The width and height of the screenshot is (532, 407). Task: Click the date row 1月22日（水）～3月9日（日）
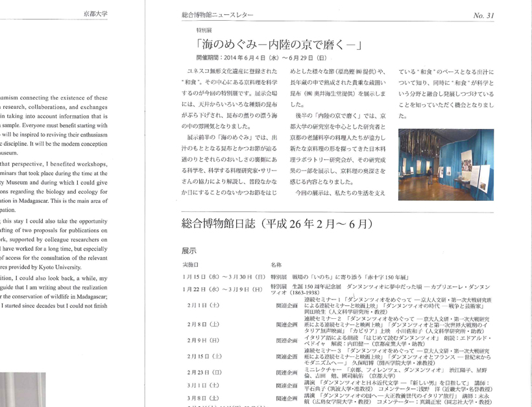coord(223,290)
